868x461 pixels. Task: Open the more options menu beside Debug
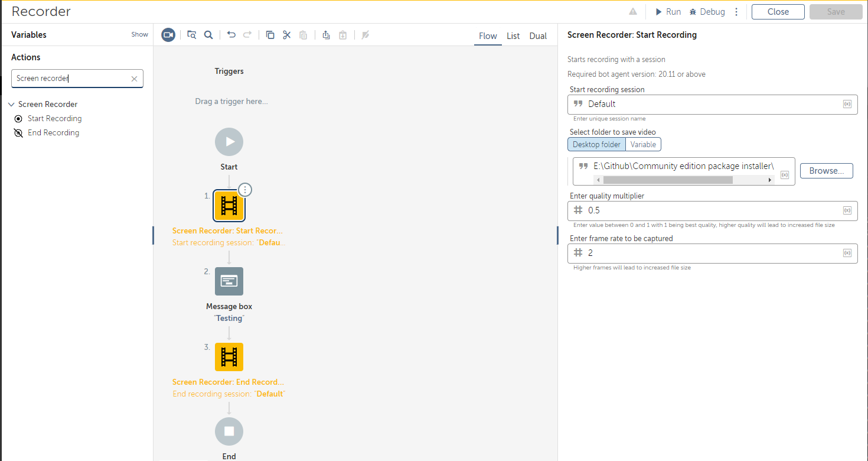[736, 12]
